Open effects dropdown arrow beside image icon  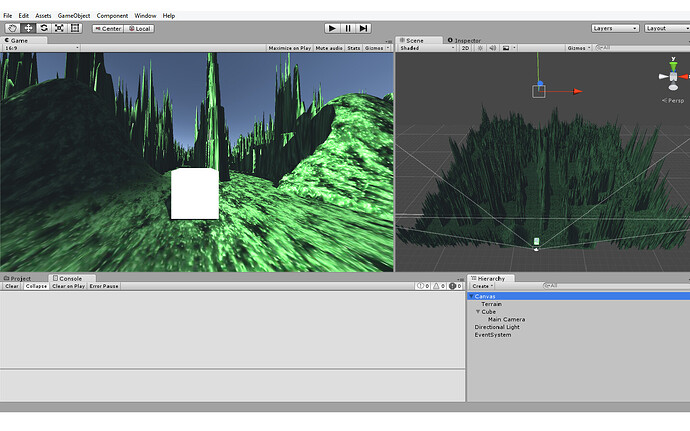[514, 48]
